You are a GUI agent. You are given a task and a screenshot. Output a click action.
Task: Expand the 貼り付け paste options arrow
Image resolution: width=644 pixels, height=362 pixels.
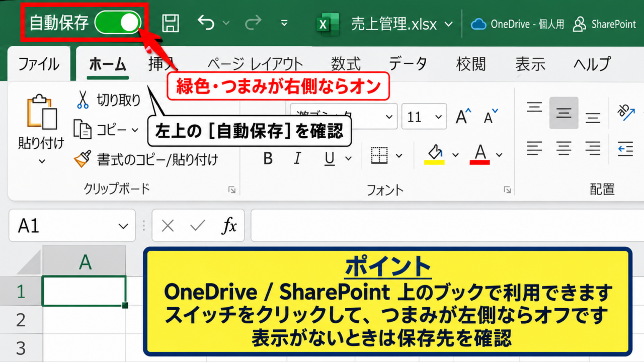[42, 161]
